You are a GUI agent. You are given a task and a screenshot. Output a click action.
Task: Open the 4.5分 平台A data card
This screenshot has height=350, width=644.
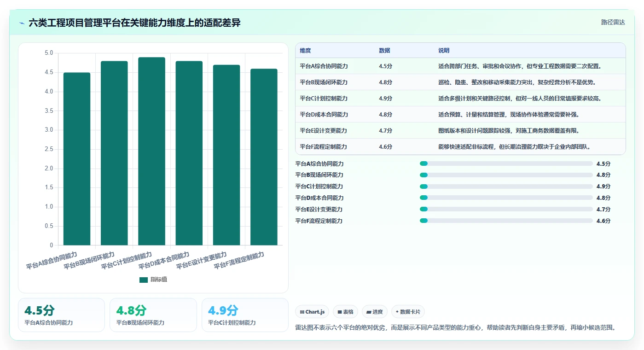61,315
